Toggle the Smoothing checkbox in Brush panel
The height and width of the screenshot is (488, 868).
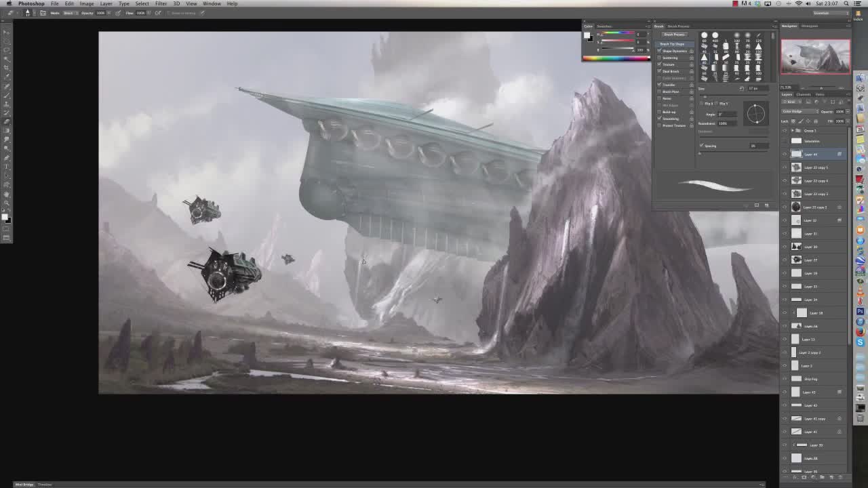[659, 119]
